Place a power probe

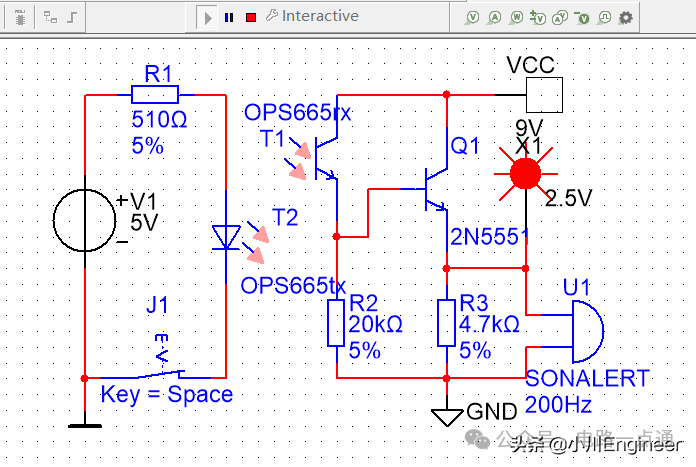click(x=516, y=18)
